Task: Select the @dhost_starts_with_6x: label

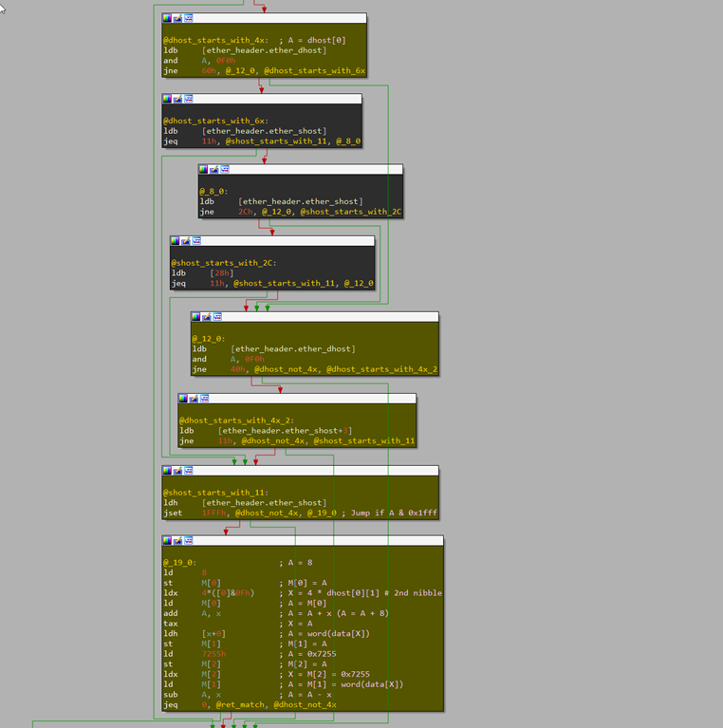Action: coord(215,121)
